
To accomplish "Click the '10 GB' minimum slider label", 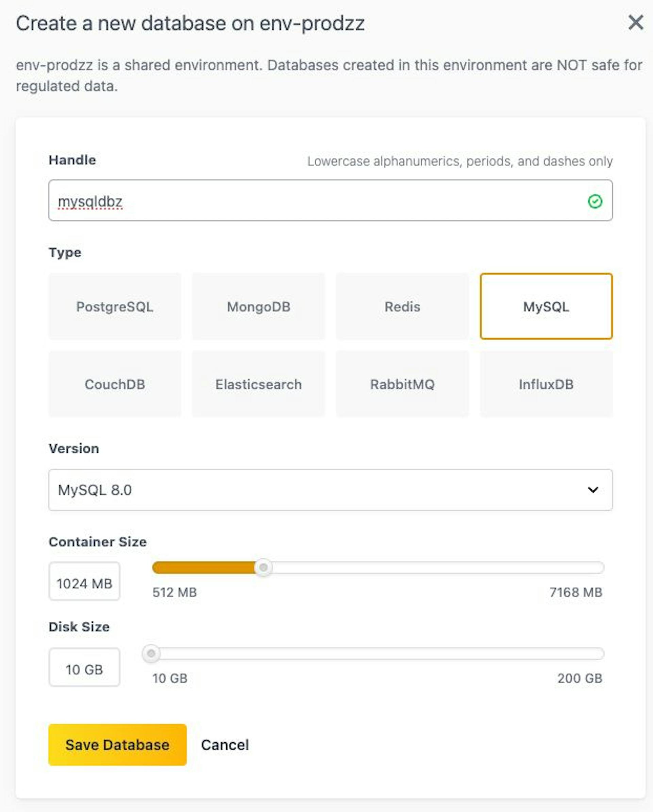I will [170, 678].
